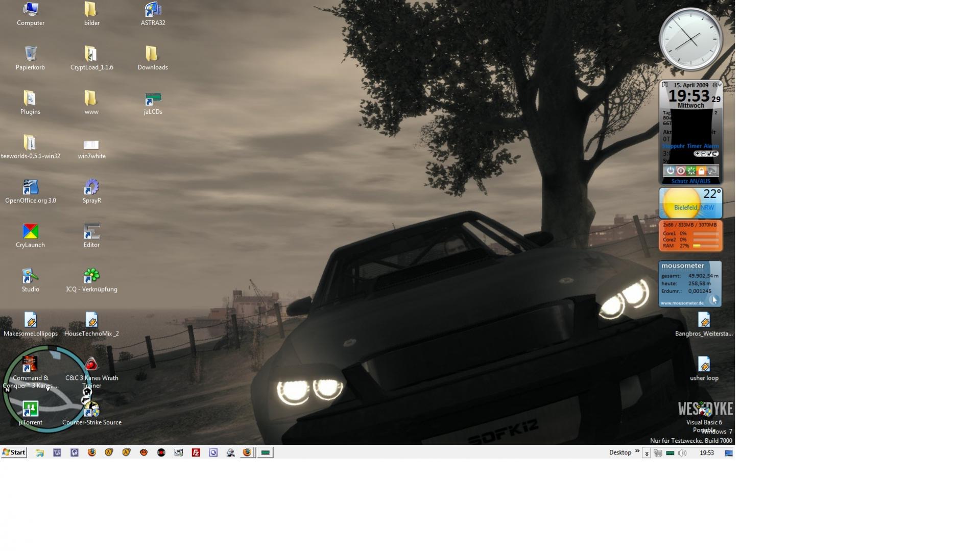The image size is (980, 551).
Task: Open the CryptLoad_1.1.6 folder
Action: (x=91, y=58)
